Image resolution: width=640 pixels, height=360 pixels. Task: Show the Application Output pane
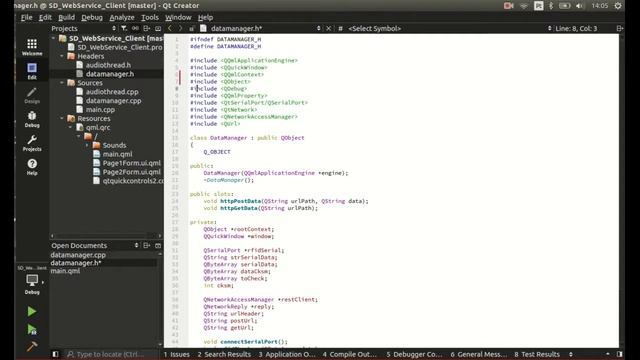pyautogui.click(x=287, y=354)
